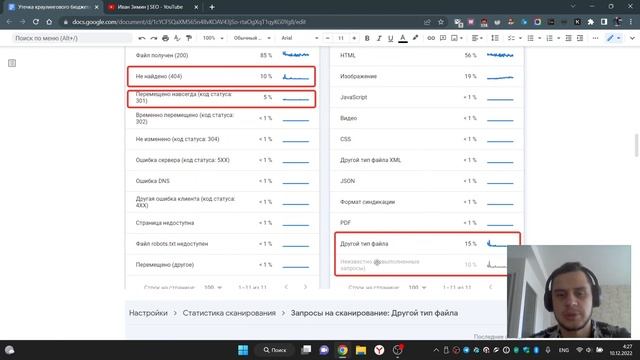Apply underline formatting
This screenshot has height=360, width=640.
[x=391, y=38]
